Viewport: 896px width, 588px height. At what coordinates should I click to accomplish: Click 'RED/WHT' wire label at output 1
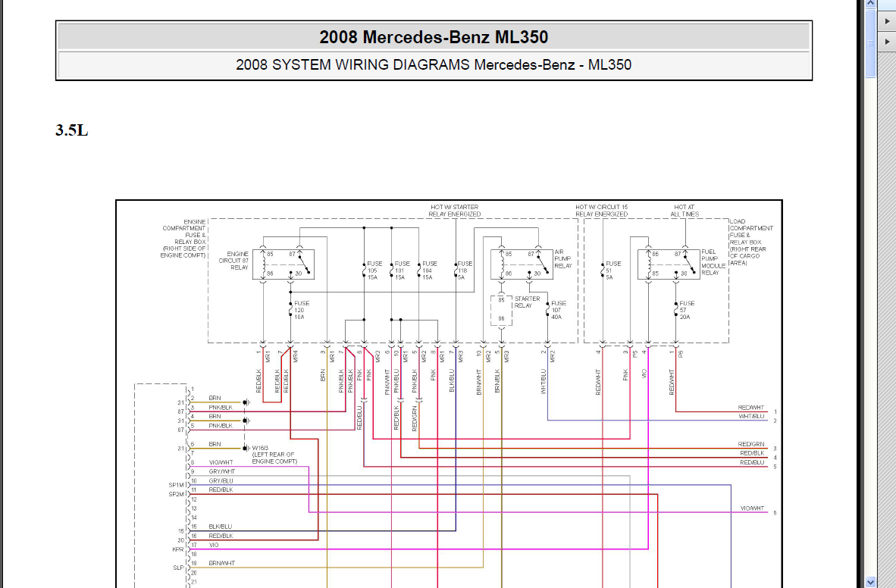[x=751, y=408]
